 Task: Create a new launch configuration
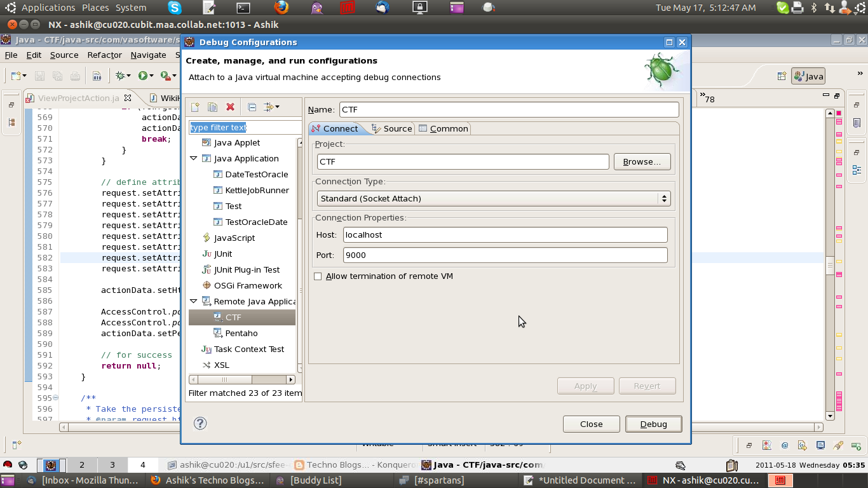[x=194, y=107]
